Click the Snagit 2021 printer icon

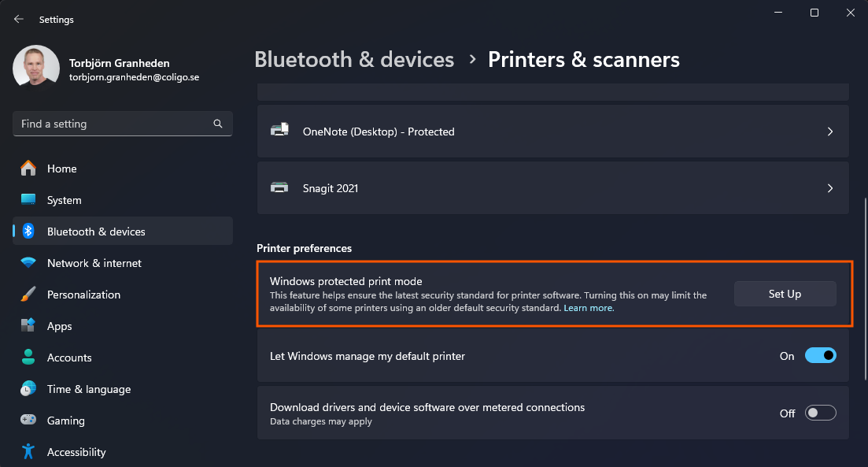point(279,187)
